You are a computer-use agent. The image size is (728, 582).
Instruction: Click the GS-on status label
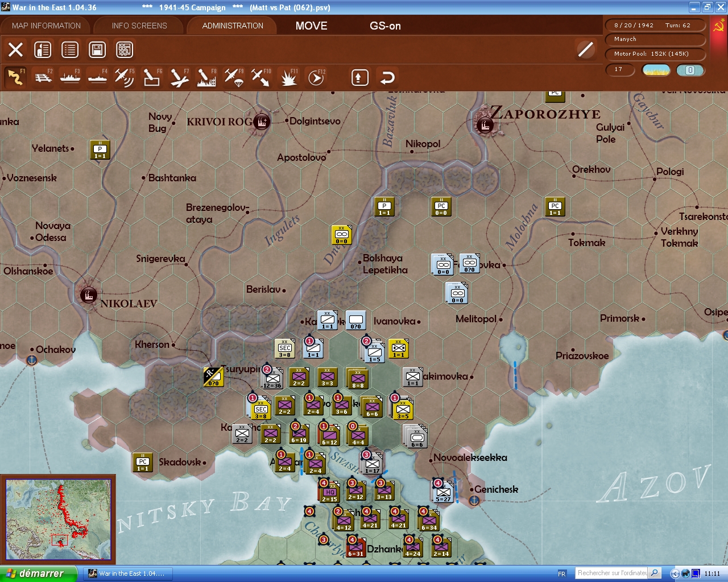(385, 26)
